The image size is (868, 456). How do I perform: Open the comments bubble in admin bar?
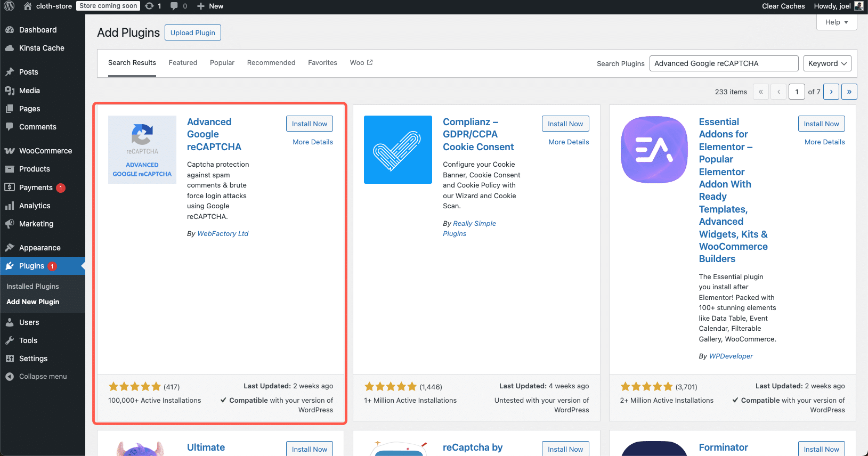174,6
